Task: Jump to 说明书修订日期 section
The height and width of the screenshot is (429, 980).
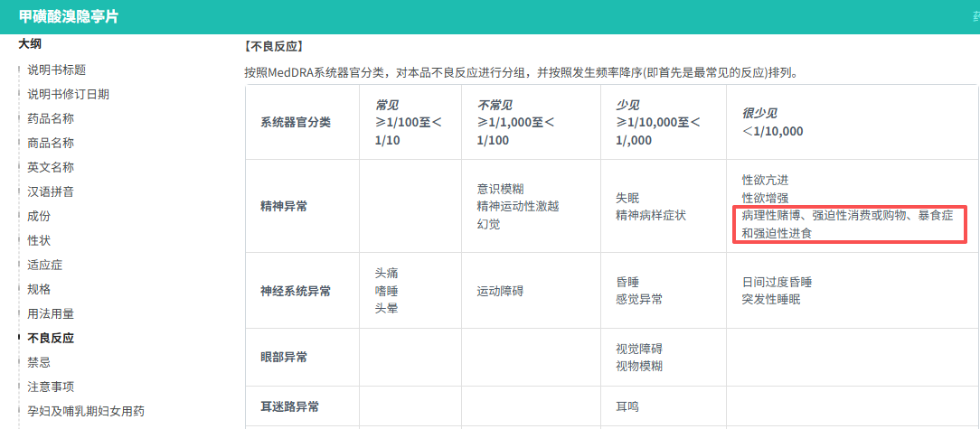Action: (69, 94)
